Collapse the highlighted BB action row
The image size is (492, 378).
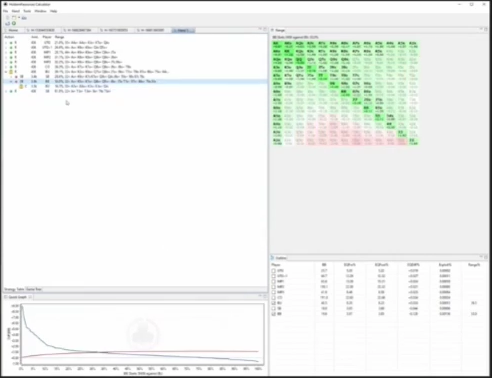(11, 81)
